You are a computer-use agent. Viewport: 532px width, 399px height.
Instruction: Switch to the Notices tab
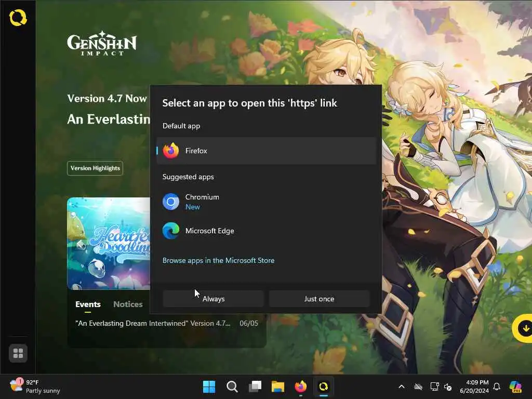click(x=128, y=304)
